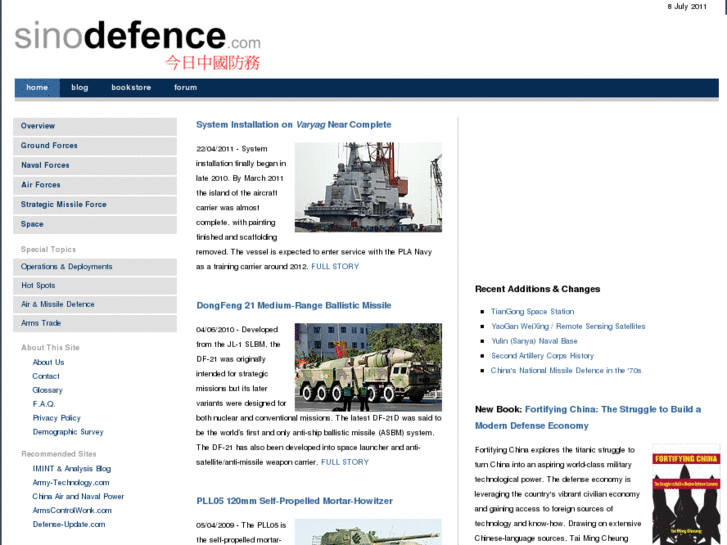This screenshot has height=545, width=727.
Task: Open DongFeng 21 Ballistic Missile headline
Action: pyautogui.click(x=294, y=306)
